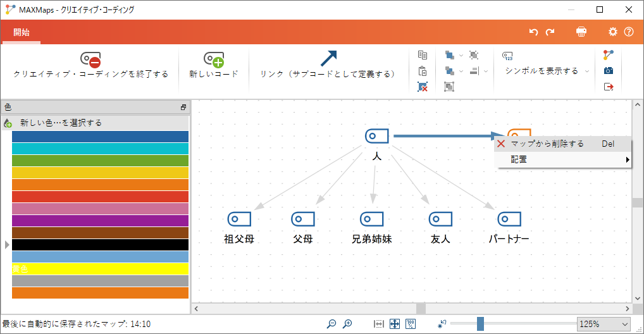Select the 父母 code node
Image resolution: width=644 pixels, height=334 pixels.
[x=303, y=219]
